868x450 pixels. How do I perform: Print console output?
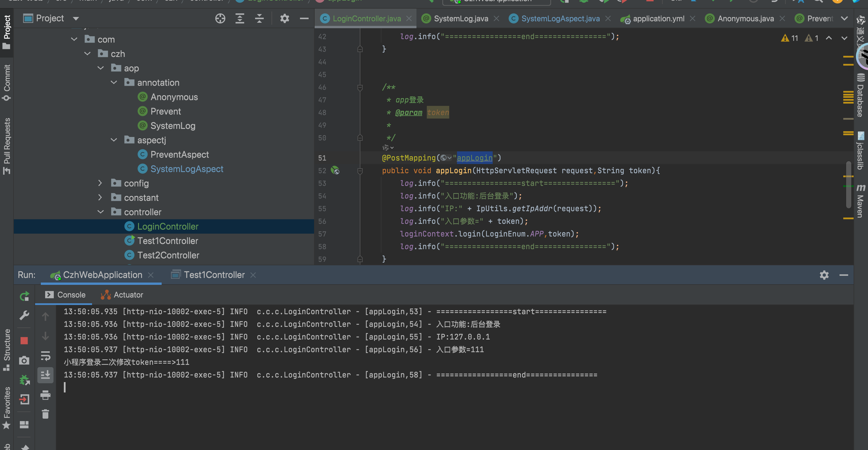tap(45, 395)
